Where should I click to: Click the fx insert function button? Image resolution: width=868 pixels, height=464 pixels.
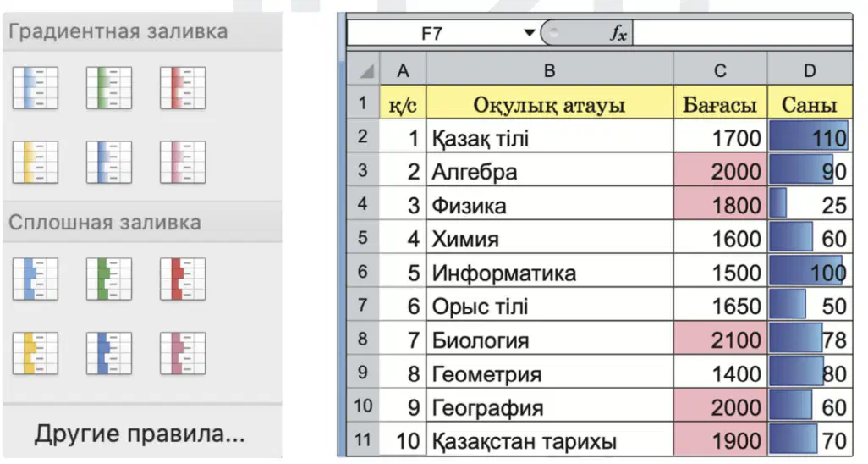619,33
